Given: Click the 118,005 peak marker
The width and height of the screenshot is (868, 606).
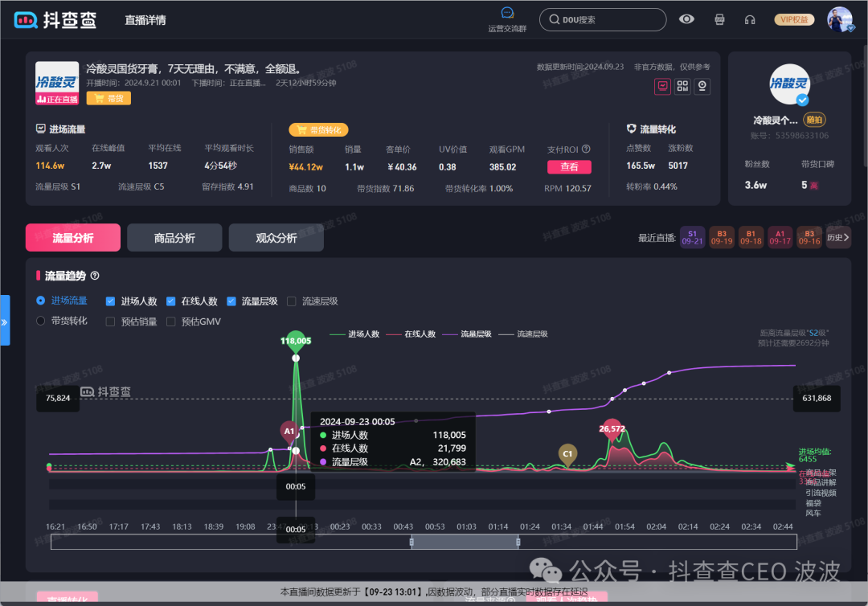Looking at the screenshot, I should 296,341.
